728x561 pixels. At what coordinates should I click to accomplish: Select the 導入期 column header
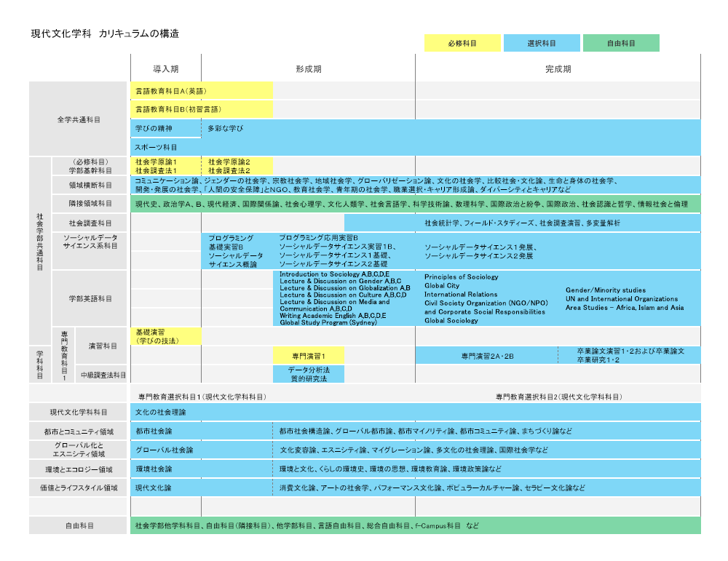pos(165,69)
